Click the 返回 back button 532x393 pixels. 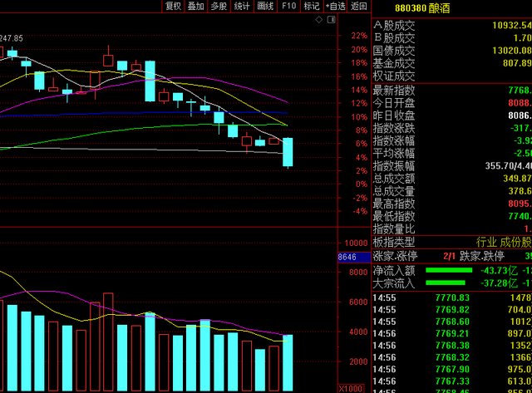click(x=358, y=6)
